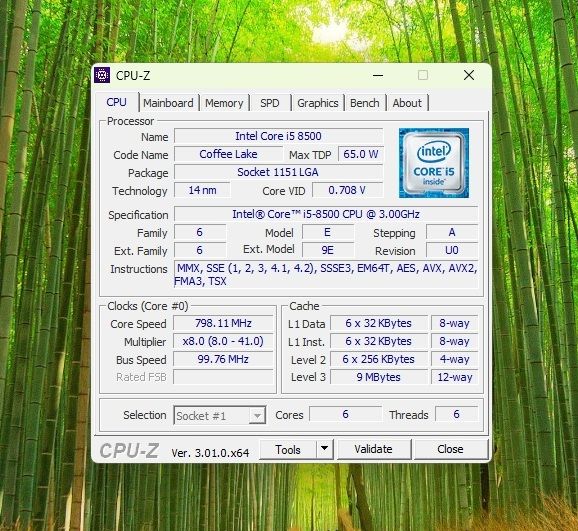
Task: Click the Specification text field
Action: pos(326,214)
